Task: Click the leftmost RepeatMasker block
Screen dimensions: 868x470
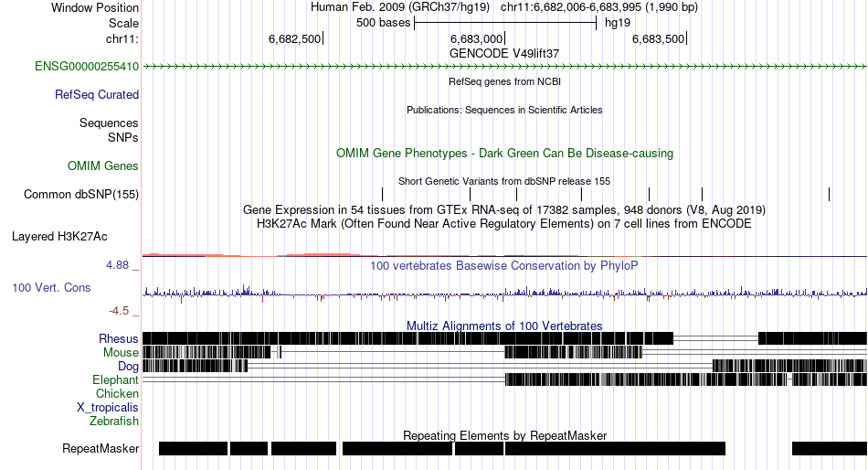Action: point(193,448)
